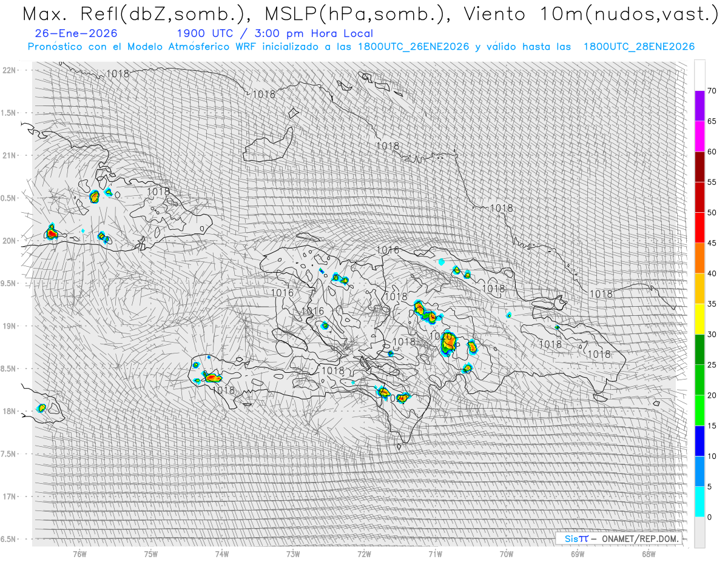
Task: Click latitude axis label '17N'
Action: 8,497
